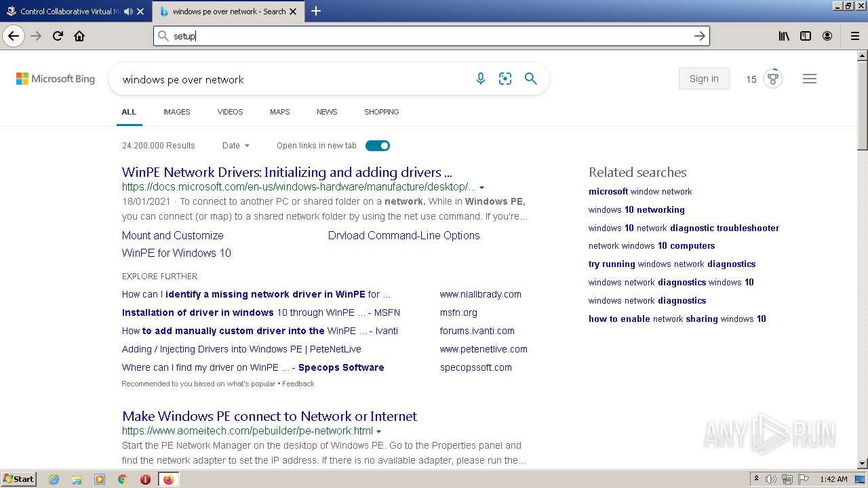
Task: Show hidden system tray icons
Action: coord(756,479)
